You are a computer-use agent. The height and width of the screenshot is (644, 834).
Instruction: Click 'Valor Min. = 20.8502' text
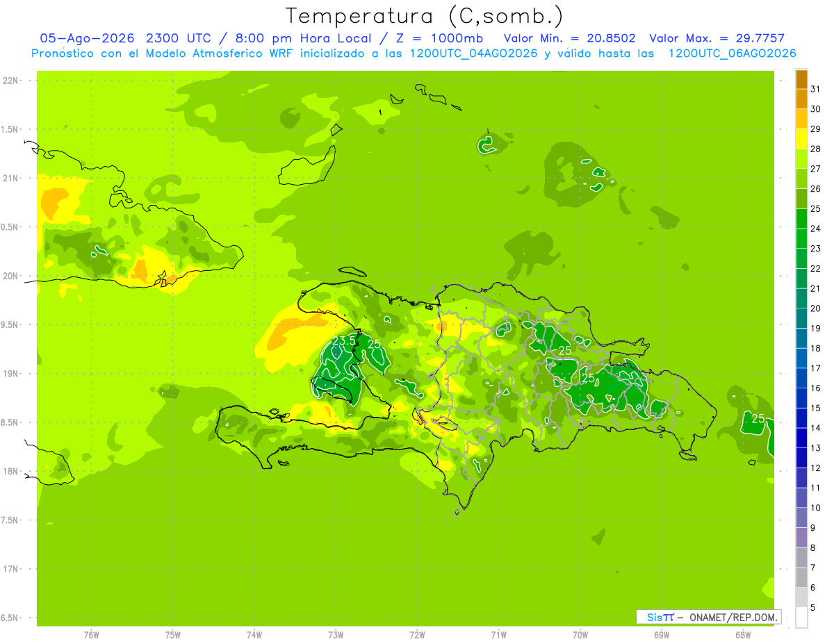coord(569,38)
